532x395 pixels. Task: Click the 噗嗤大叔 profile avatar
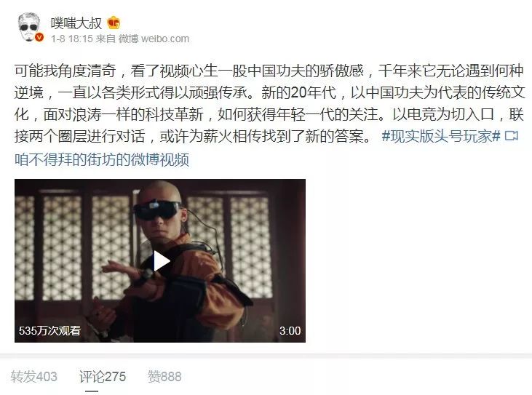point(30,27)
